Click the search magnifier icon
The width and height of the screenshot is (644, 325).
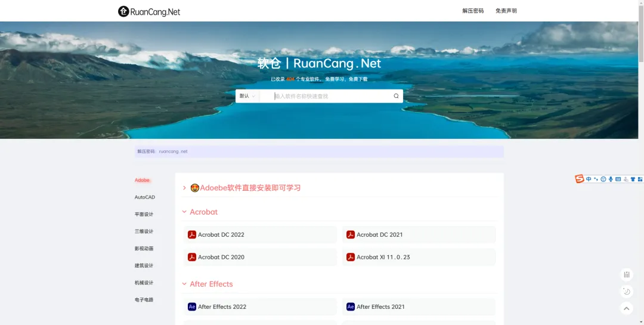[x=396, y=96]
